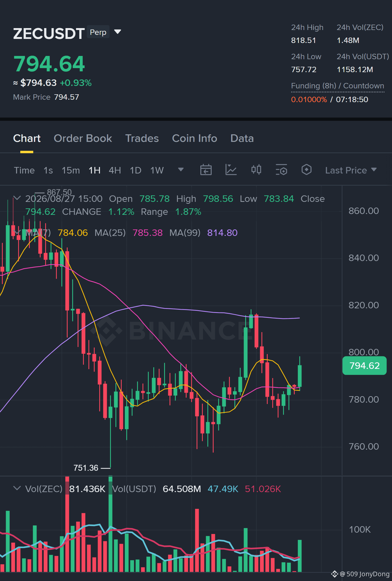
Task: Select the 1D time interval
Action: pos(136,170)
